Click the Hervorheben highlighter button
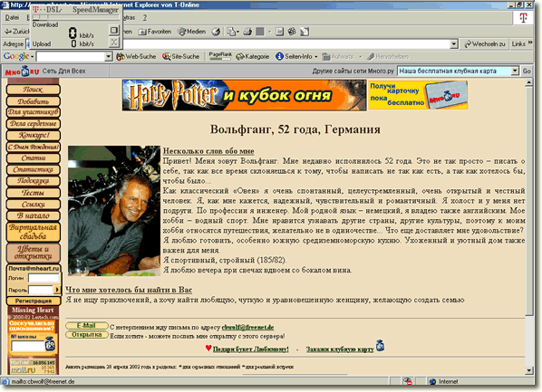 tap(388, 56)
